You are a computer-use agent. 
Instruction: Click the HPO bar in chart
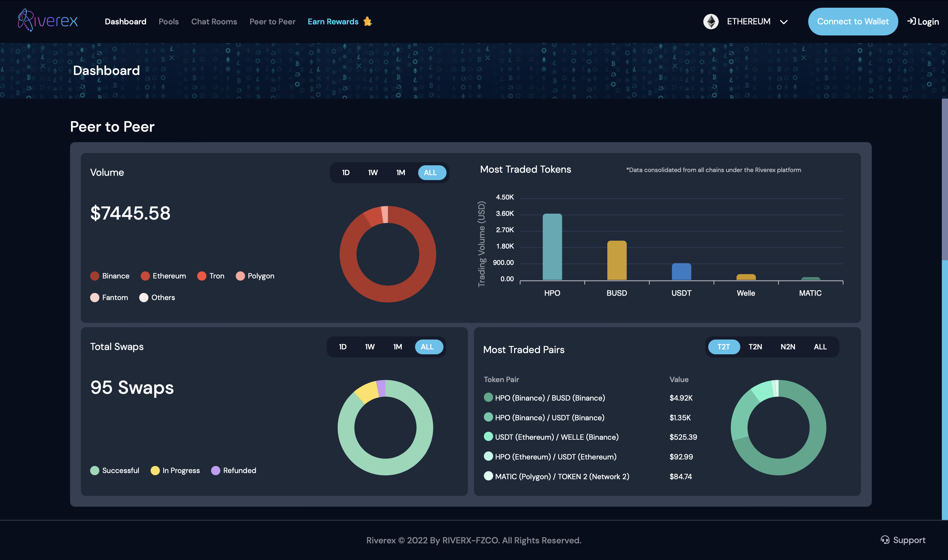pos(552,247)
